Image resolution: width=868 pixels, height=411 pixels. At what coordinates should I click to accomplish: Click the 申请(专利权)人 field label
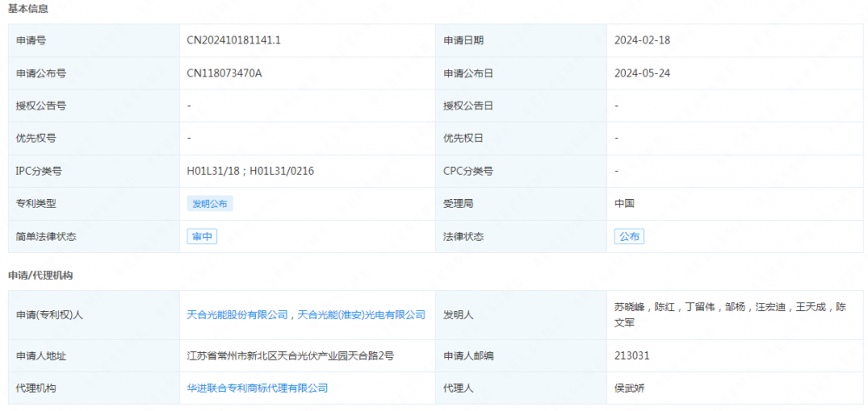click(49, 315)
